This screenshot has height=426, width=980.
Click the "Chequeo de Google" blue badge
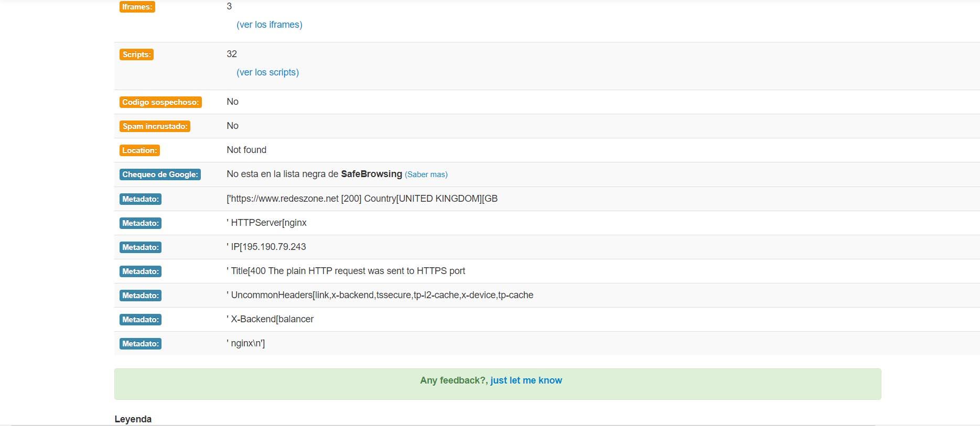(160, 174)
